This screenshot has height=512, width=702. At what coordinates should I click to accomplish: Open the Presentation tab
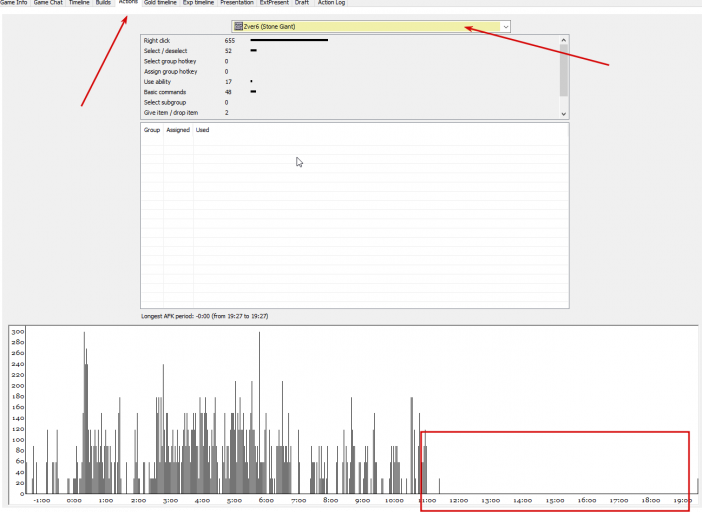coord(236,3)
